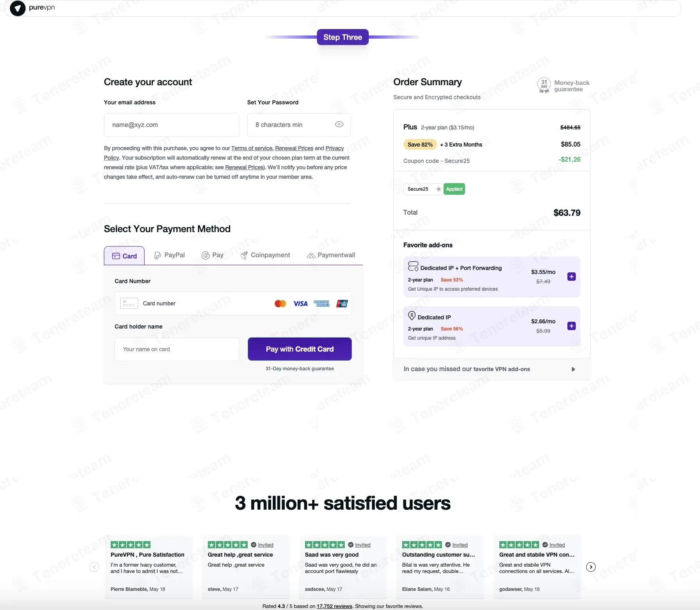Click the '$63.79' total amount

click(x=567, y=213)
